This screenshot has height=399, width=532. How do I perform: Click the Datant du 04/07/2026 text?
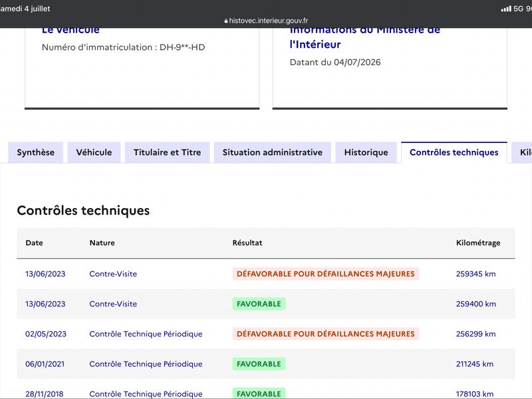pyautogui.click(x=335, y=62)
